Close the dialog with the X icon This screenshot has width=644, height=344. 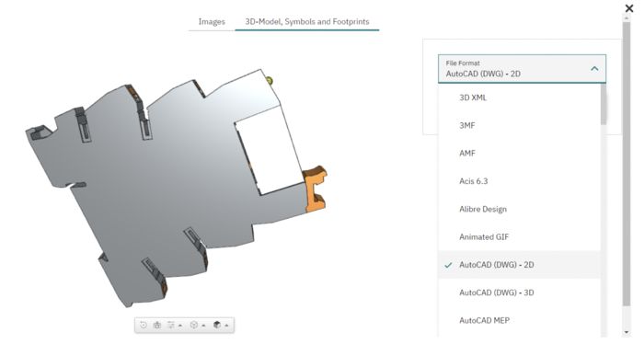[x=628, y=8]
